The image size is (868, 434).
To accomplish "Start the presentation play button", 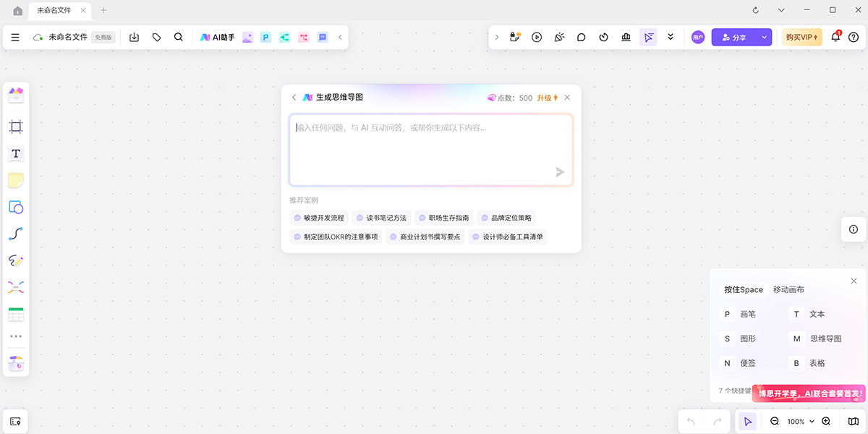I will [537, 37].
